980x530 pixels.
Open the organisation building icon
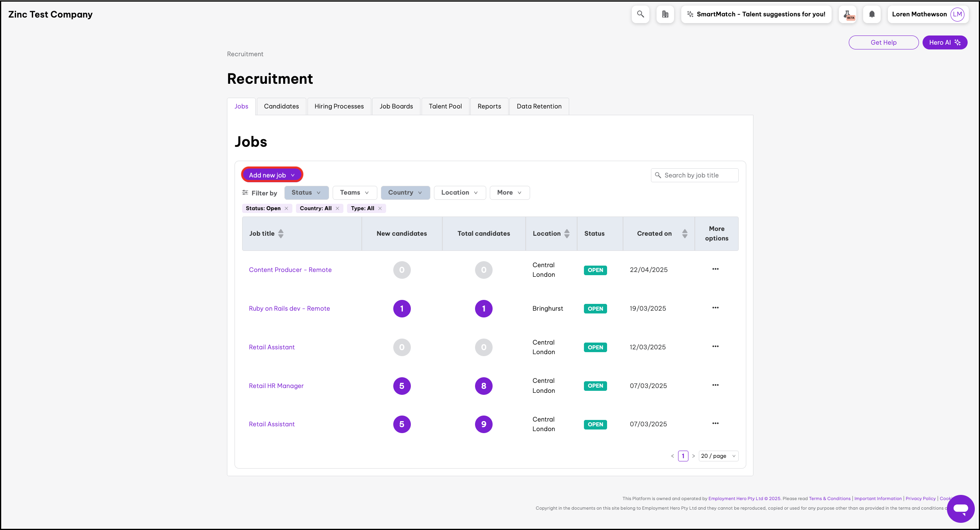(x=665, y=14)
